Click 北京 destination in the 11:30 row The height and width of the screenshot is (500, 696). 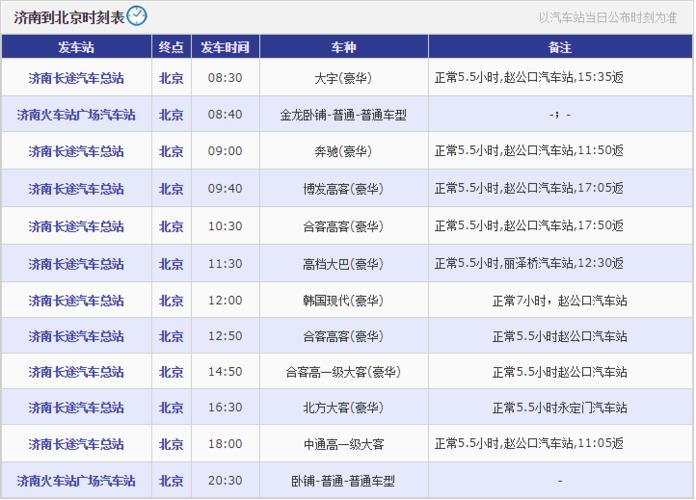tap(171, 264)
